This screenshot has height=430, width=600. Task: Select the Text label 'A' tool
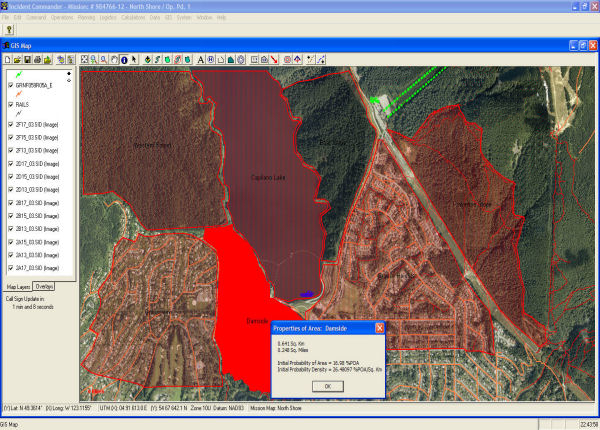[x=201, y=60]
